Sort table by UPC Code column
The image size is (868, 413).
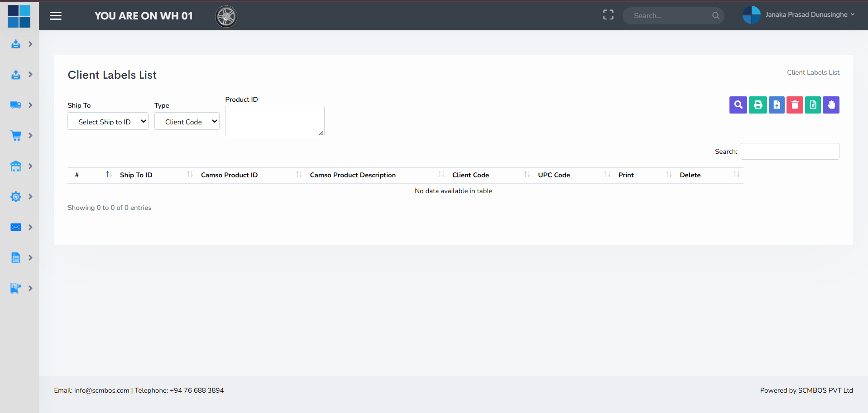554,175
